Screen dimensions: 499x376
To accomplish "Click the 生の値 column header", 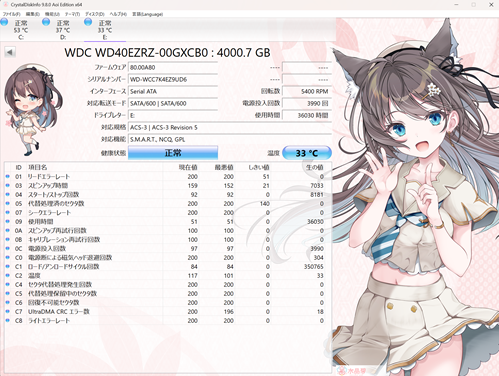I will pos(315,167).
